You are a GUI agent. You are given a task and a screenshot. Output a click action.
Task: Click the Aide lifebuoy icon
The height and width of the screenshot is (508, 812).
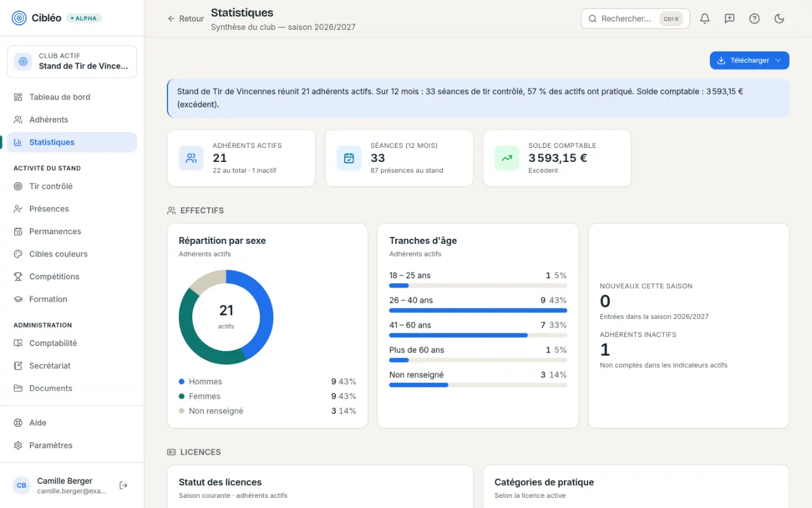tap(18, 423)
